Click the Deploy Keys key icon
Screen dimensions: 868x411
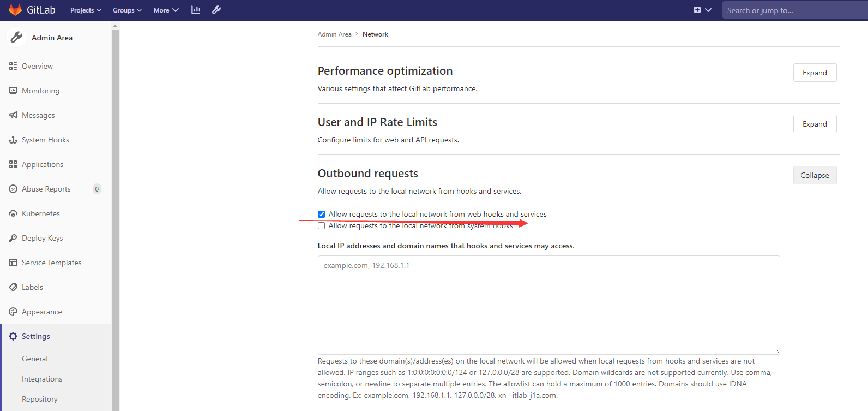coord(13,238)
